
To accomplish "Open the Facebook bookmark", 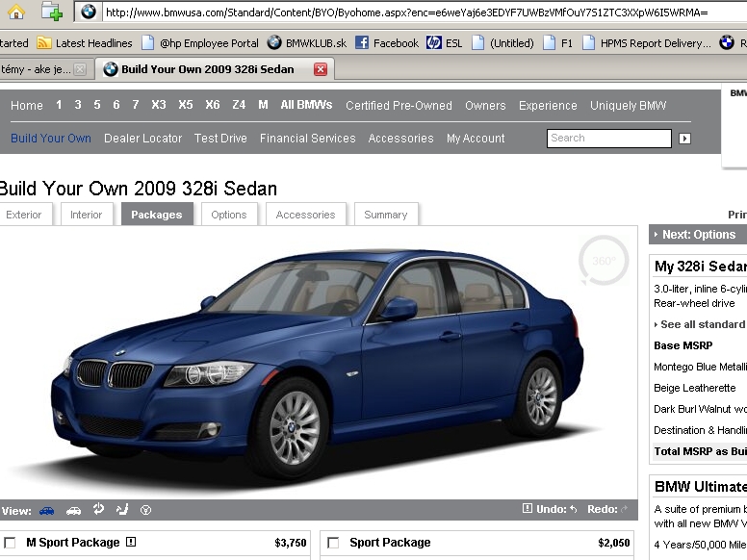I will pyautogui.click(x=387, y=43).
